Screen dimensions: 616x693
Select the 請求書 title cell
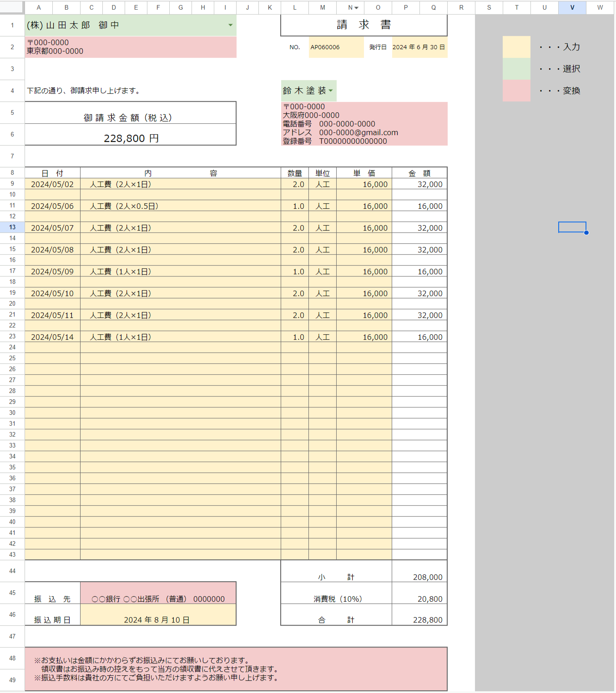(x=364, y=25)
